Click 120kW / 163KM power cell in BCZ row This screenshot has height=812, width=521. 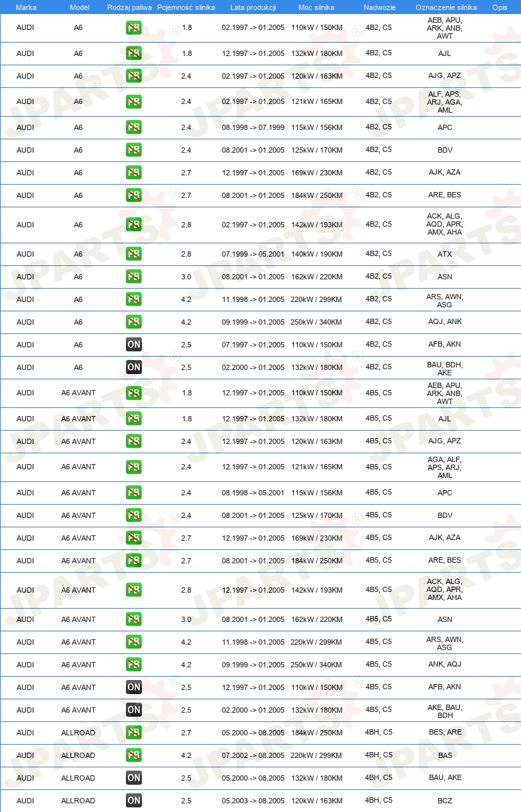(316, 801)
